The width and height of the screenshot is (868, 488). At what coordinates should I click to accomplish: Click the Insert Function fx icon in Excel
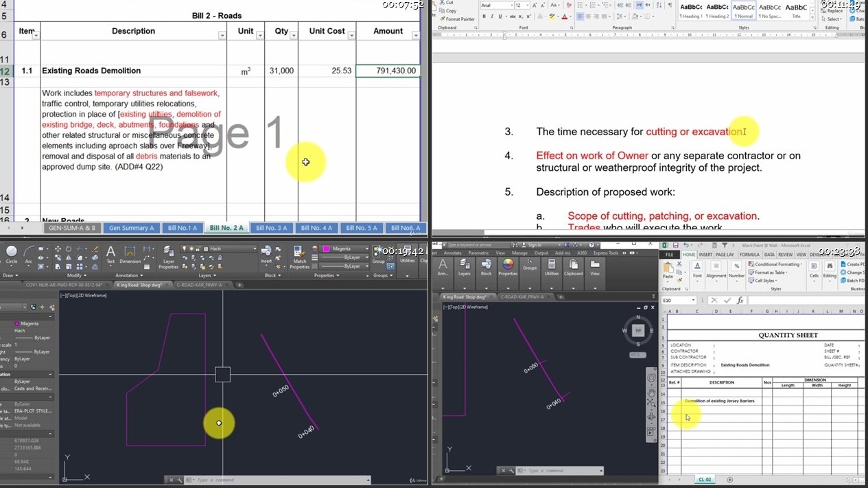(740, 300)
